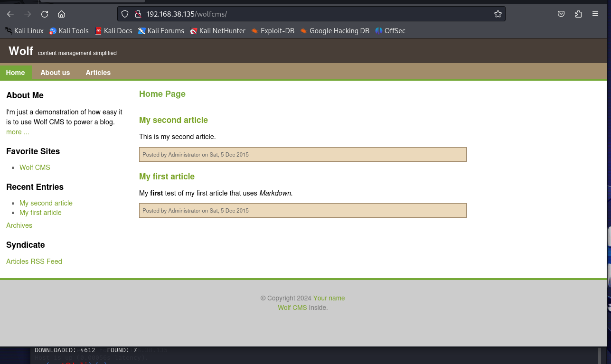Open Wolf CMS under Favorite Sites

35,168
